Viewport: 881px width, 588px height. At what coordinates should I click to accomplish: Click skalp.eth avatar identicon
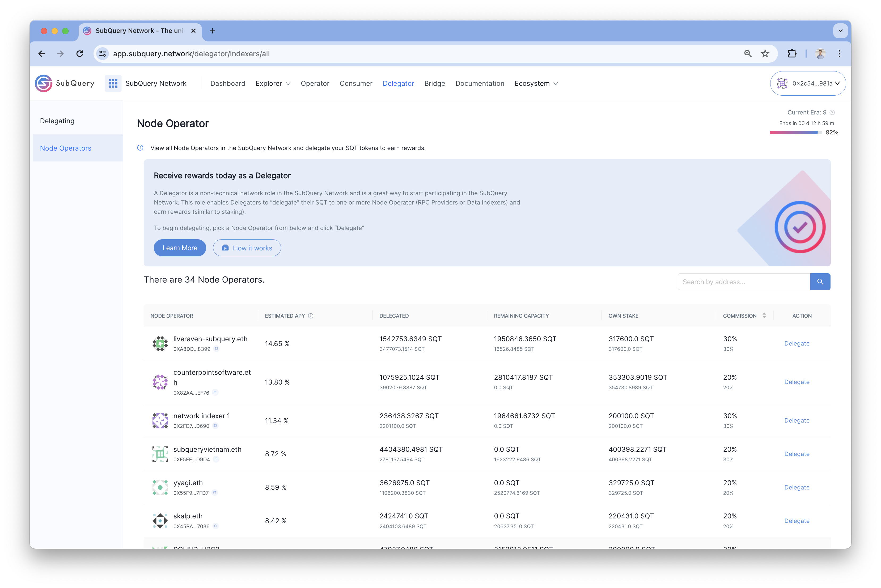(x=160, y=521)
